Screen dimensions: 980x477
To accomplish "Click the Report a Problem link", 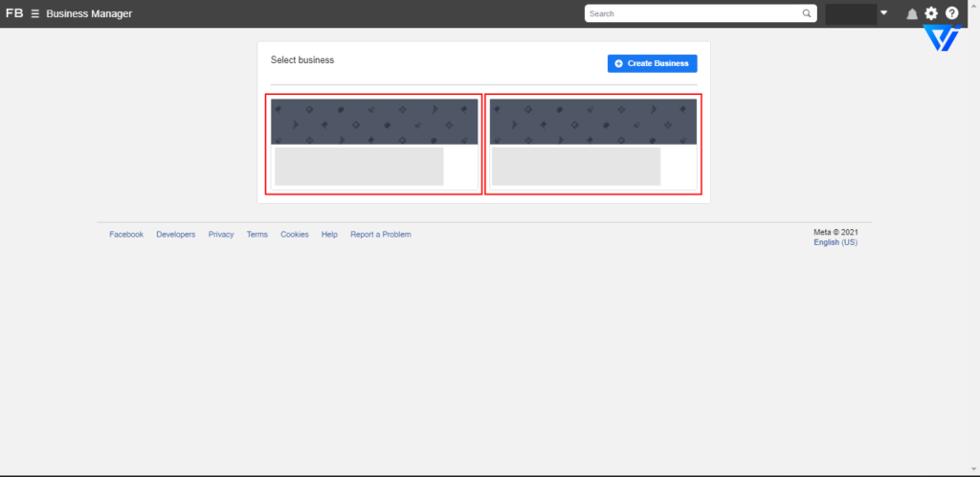I will click(x=381, y=235).
